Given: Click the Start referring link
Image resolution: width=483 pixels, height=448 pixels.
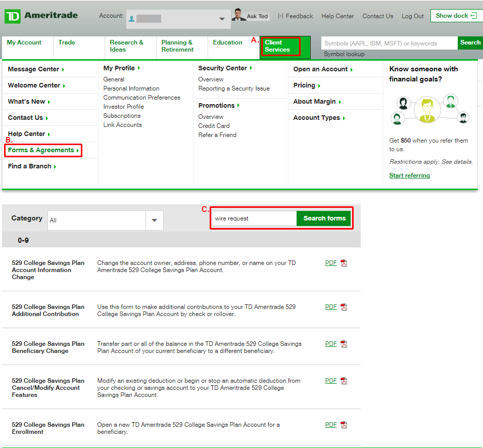Looking at the screenshot, I should (409, 175).
